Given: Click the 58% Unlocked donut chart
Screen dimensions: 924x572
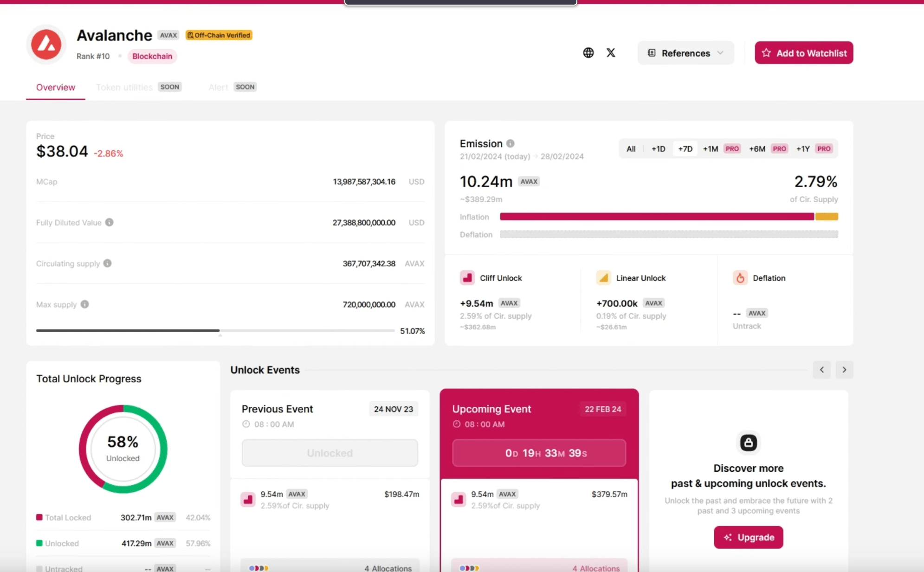Looking at the screenshot, I should pos(123,449).
